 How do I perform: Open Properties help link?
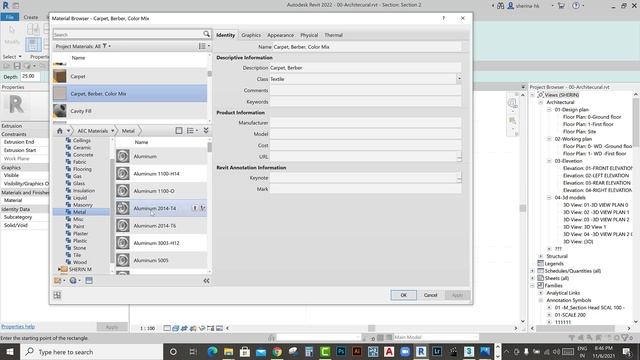18,327
